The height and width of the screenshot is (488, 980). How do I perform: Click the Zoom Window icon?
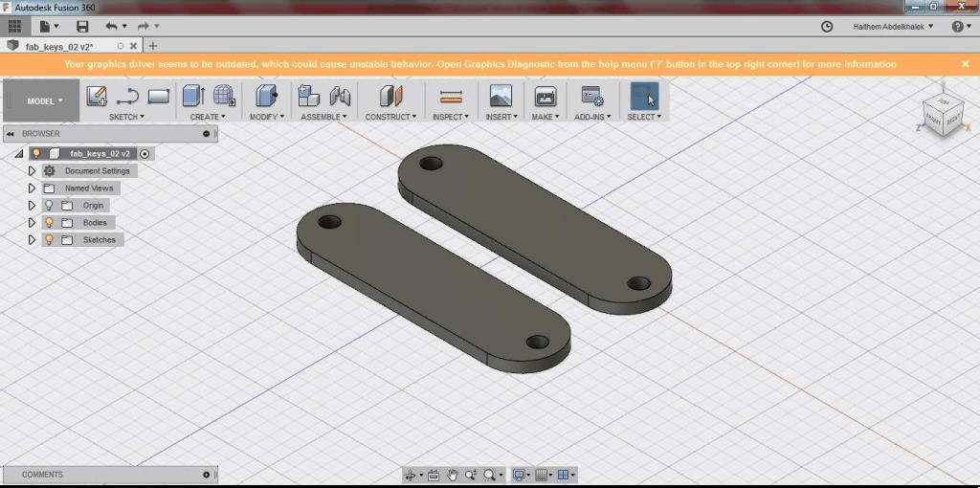pos(471,475)
